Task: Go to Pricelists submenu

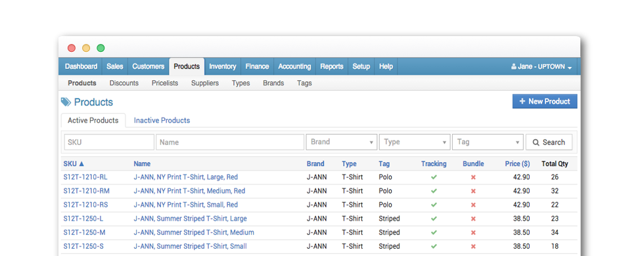Action: [165, 83]
